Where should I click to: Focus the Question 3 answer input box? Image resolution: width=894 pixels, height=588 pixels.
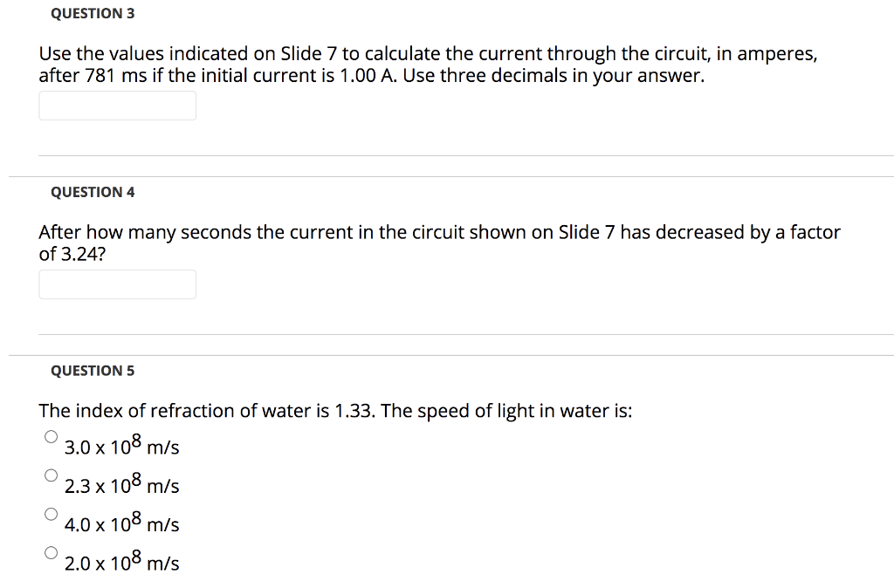click(x=117, y=106)
